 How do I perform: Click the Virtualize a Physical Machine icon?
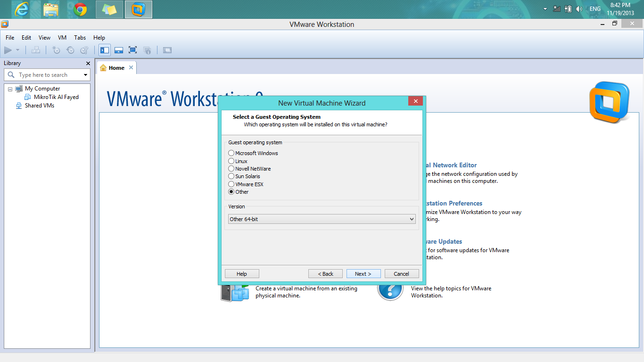[x=235, y=292]
